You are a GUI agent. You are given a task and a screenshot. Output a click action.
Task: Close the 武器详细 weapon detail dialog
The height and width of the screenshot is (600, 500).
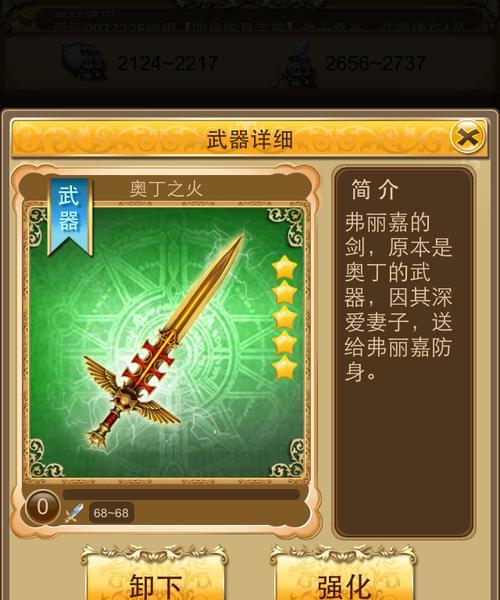pyautogui.click(x=467, y=137)
